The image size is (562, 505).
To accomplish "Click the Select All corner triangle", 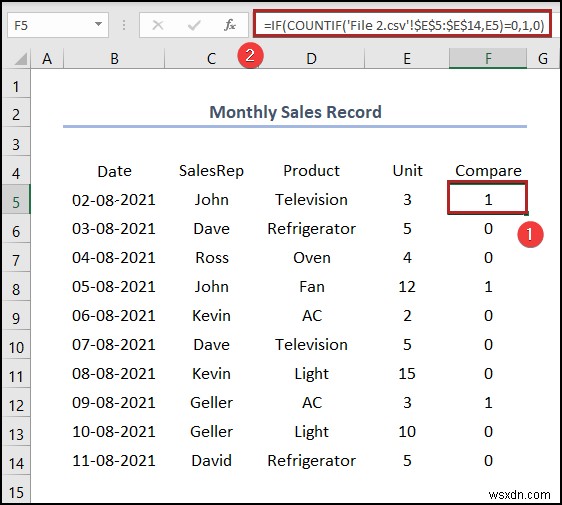I will pos(20,59).
